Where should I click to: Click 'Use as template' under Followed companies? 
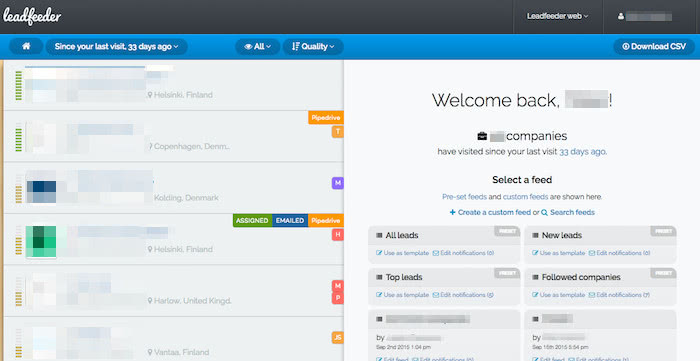559,295
